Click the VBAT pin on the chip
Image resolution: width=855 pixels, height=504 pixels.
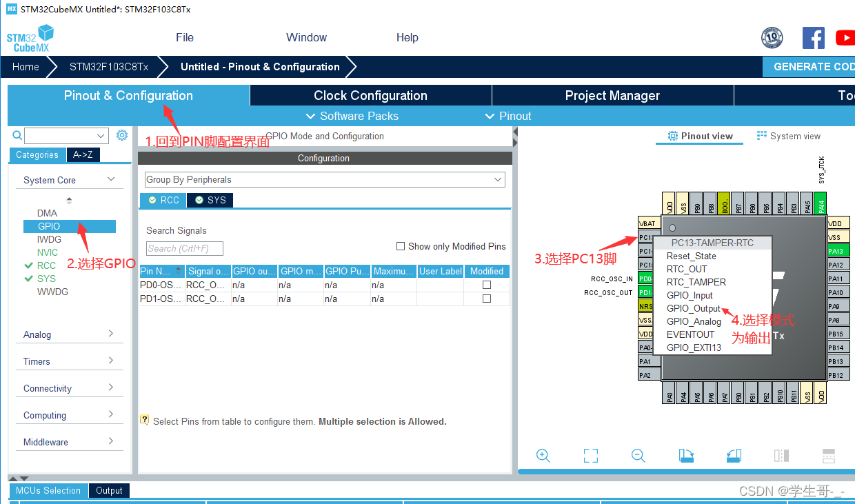[649, 223]
